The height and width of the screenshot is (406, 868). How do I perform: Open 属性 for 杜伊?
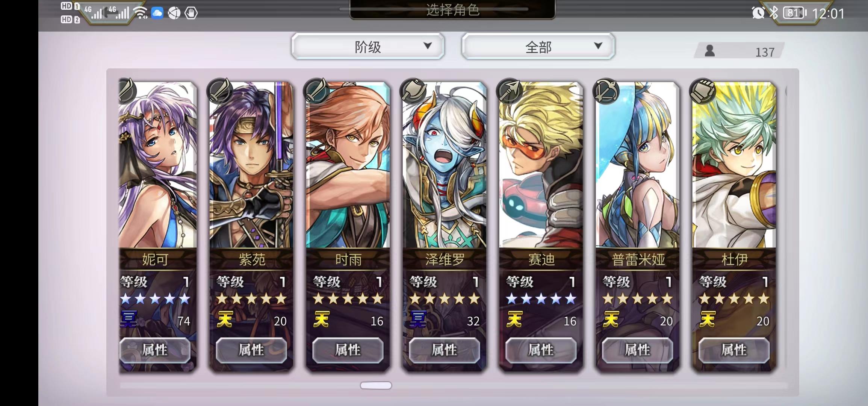click(x=734, y=350)
